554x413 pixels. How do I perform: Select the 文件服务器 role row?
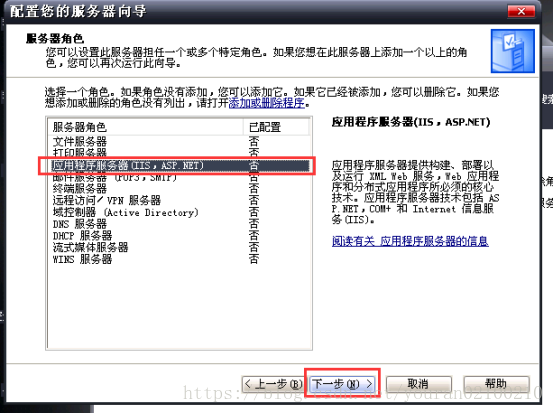pos(179,142)
